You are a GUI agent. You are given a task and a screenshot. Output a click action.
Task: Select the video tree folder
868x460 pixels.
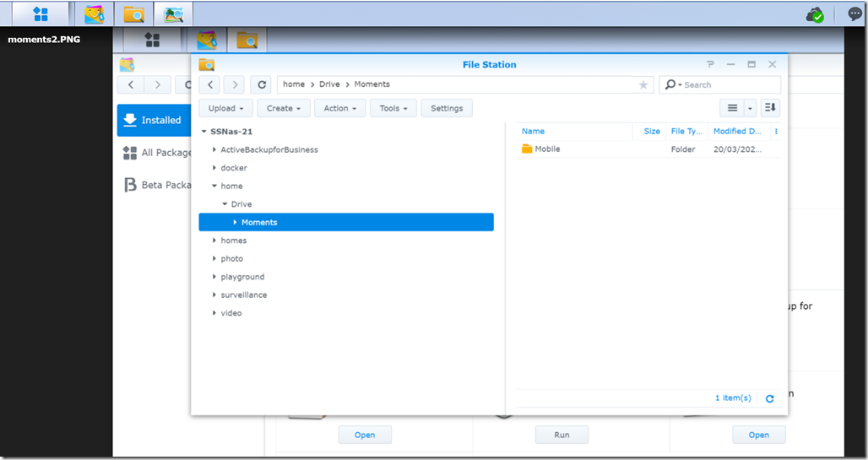coord(231,313)
